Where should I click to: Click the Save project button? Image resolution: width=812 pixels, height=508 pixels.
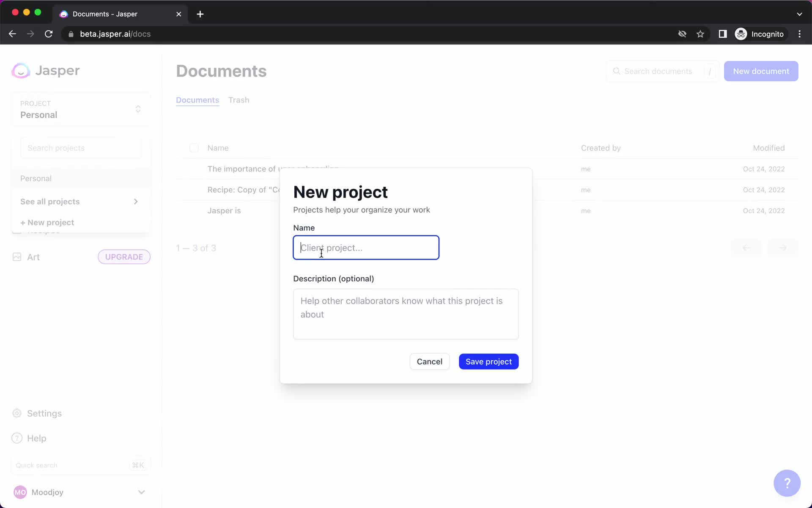(x=488, y=362)
